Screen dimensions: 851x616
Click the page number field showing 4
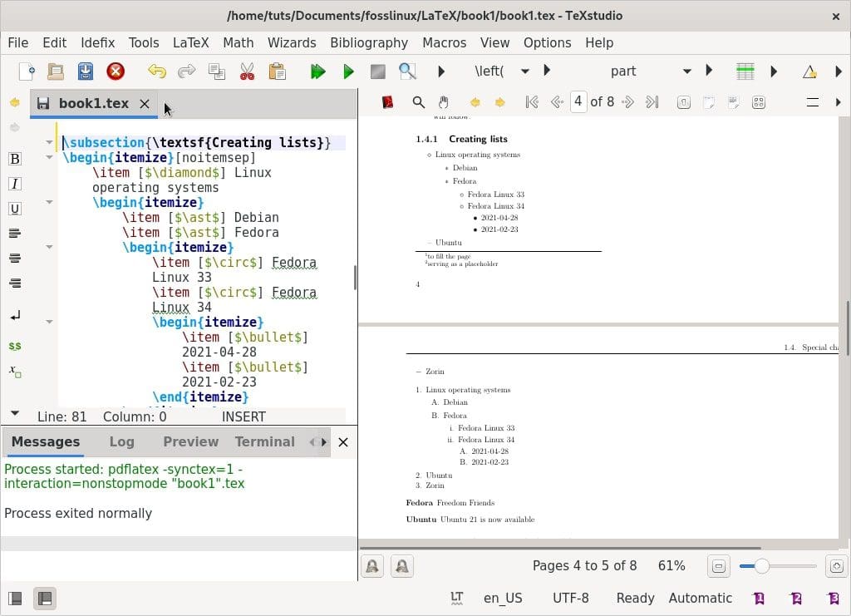pos(578,102)
